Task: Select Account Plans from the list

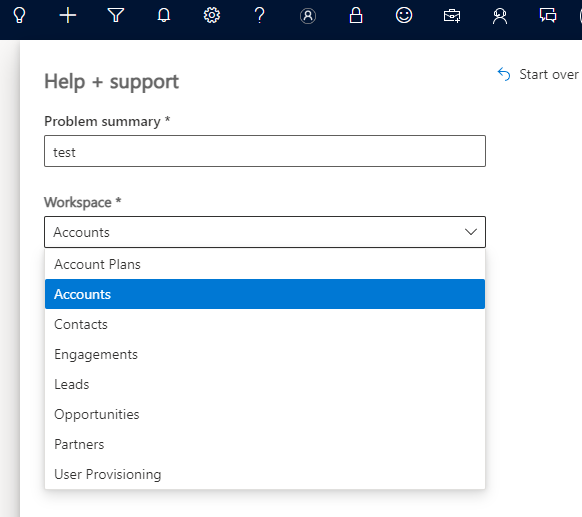Action: [x=265, y=264]
